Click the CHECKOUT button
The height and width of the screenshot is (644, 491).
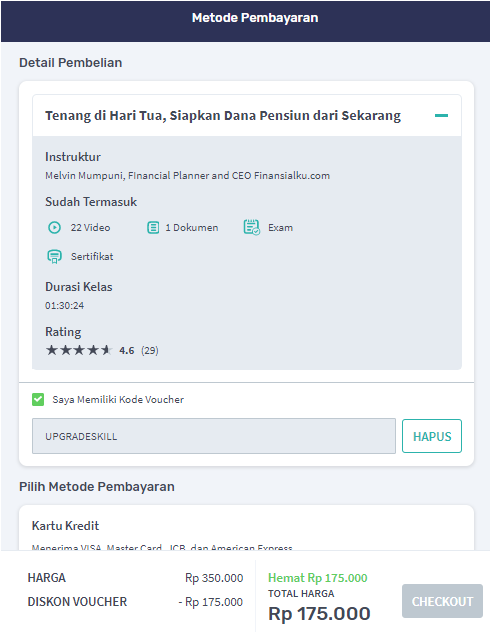point(443,601)
